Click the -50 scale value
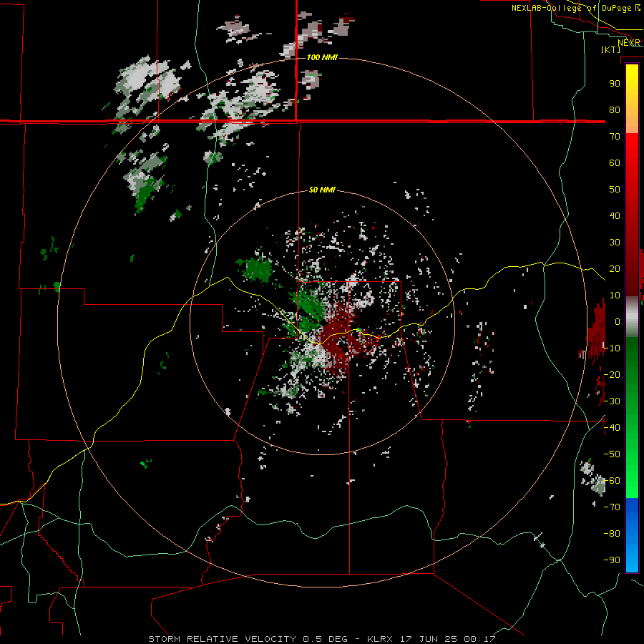This screenshot has width=644, height=644. [612, 454]
